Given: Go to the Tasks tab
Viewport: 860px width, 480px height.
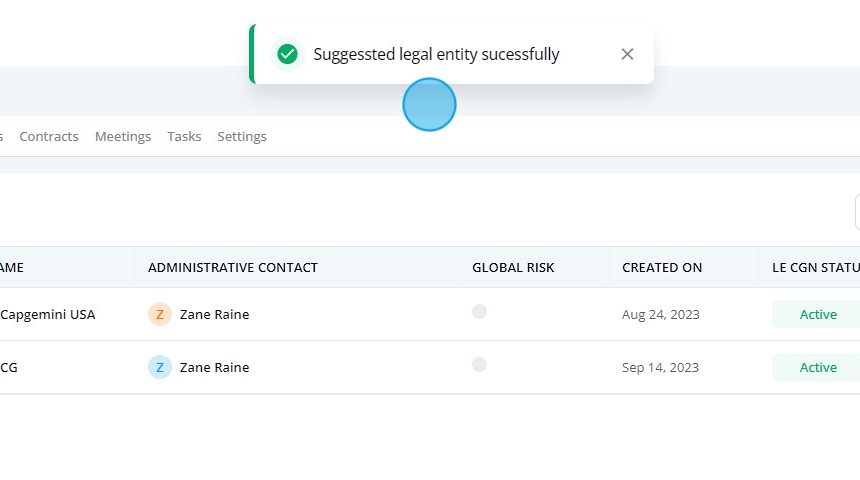Looking at the screenshot, I should [184, 136].
